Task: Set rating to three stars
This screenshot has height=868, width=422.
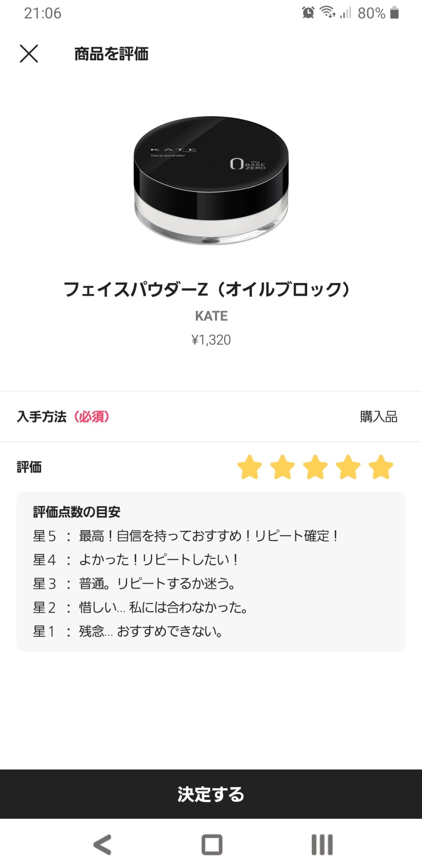Action: [x=315, y=467]
